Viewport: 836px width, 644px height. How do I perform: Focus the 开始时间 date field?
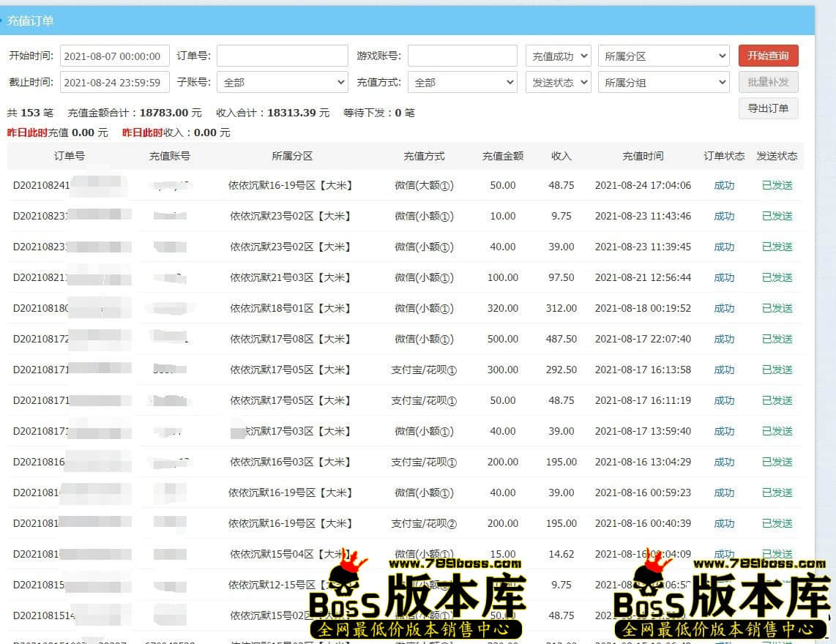coord(114,56)
